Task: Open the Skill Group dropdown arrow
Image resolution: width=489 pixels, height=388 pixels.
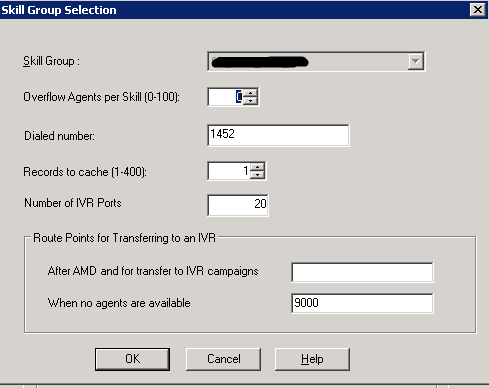Action: (415, 61)
